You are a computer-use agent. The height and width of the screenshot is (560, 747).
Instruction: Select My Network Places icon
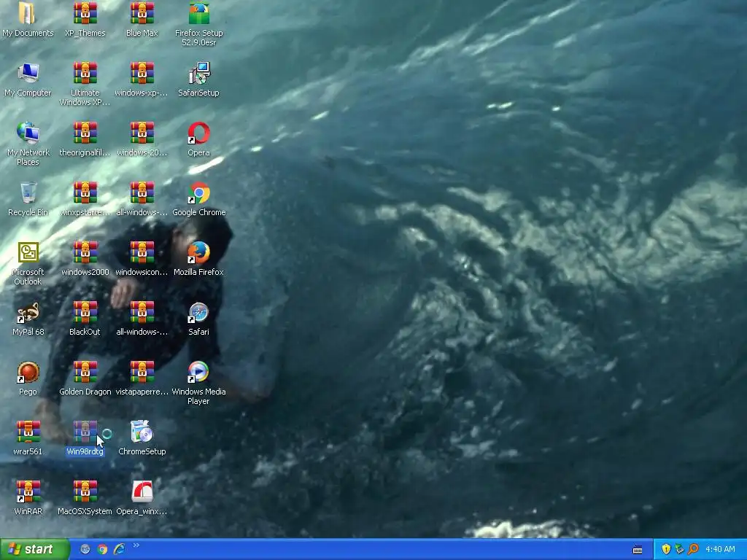click(28, 133)
